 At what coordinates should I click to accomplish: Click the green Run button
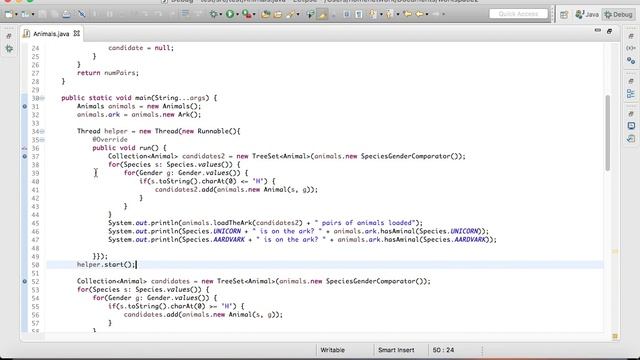coord(230,14)
